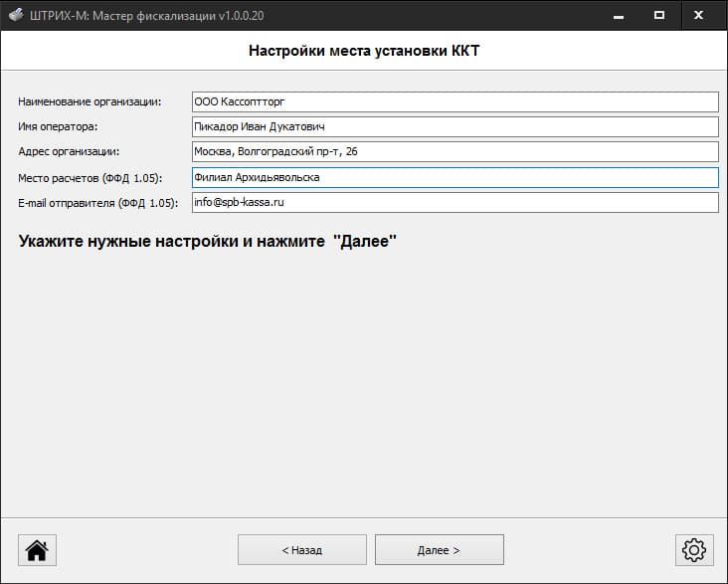The width and height of the screenshot is (728, 584).
Task: Edit the E-mail отправителя field
Action: 455,203
